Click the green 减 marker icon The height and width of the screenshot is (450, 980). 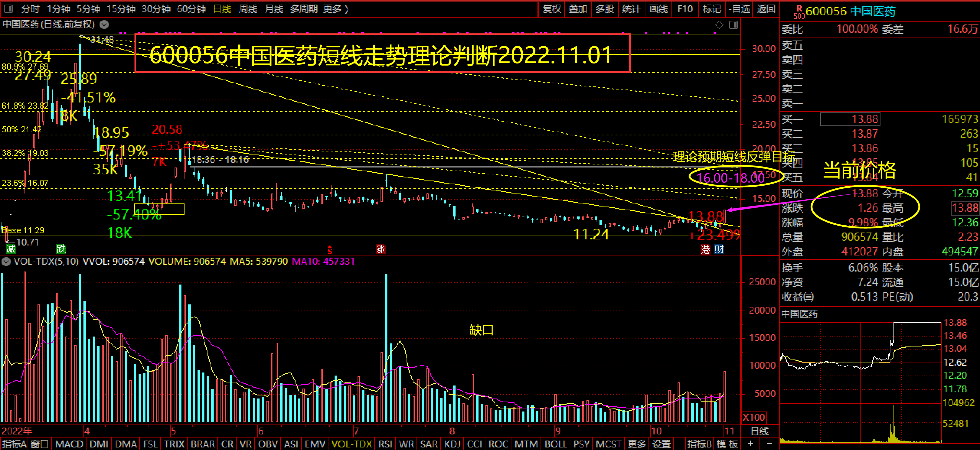(x=11, y=249)
